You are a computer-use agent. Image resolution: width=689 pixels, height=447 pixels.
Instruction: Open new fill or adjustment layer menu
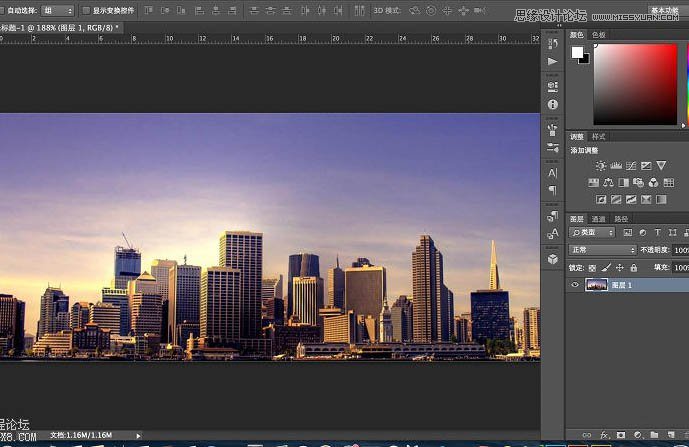[x=638, y=435]
